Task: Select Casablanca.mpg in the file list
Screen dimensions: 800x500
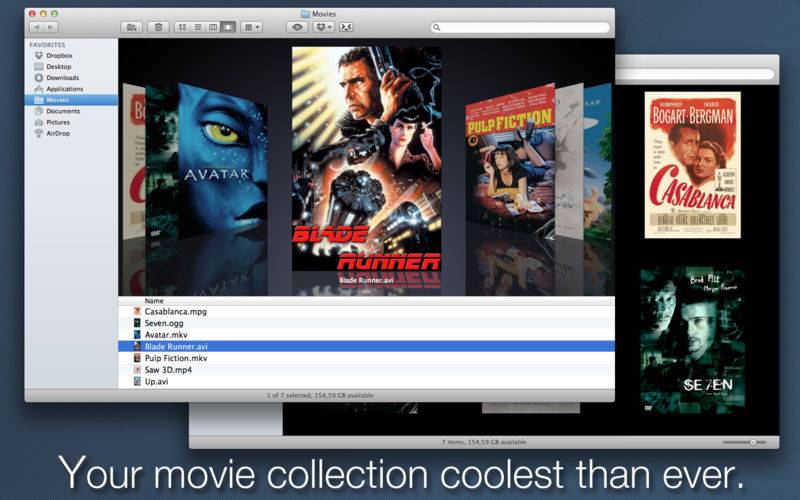Action: click(x=366, y=311)
